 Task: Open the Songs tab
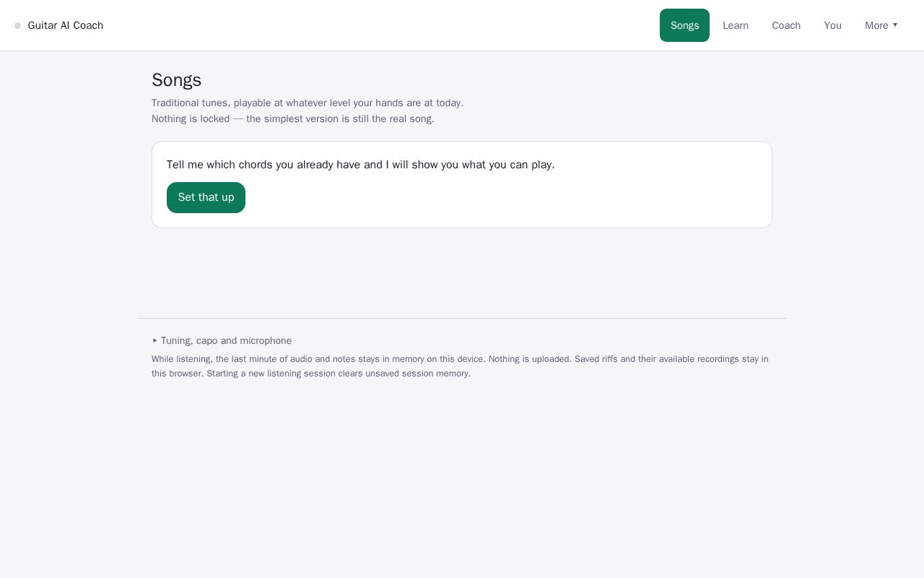[x=684, y=25]
